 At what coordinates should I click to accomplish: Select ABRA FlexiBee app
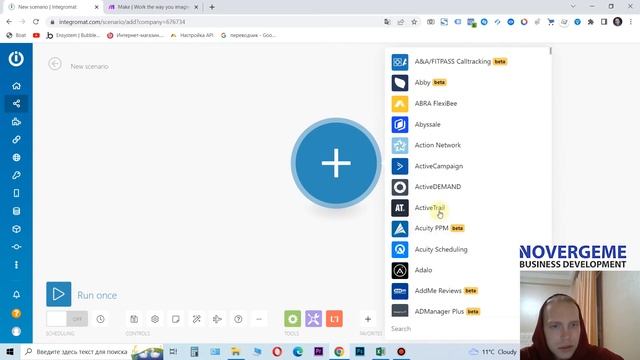point(468,103)
